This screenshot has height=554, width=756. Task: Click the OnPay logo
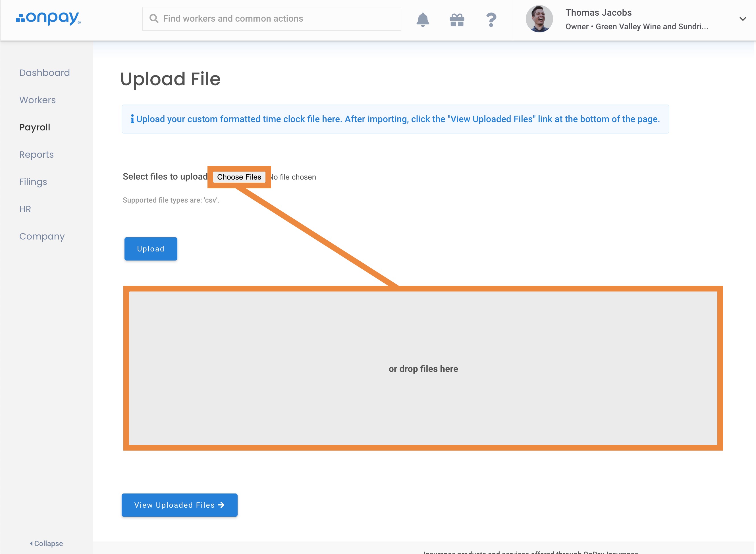[x=49, y=18]
